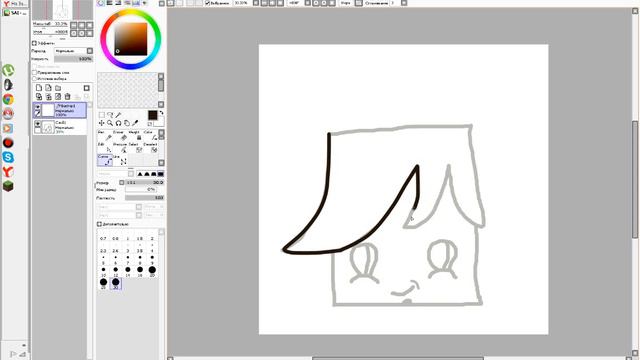Screen dimensions: 640x360
Task: Select the Eyedropper color picker tool
Action: pos(136,123)
